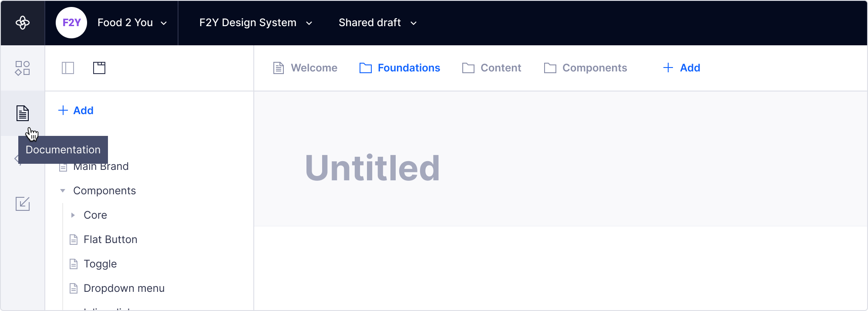This screenshot has height=311, width=868.
Task: Open the design system components grid icon
Action: 23,68
